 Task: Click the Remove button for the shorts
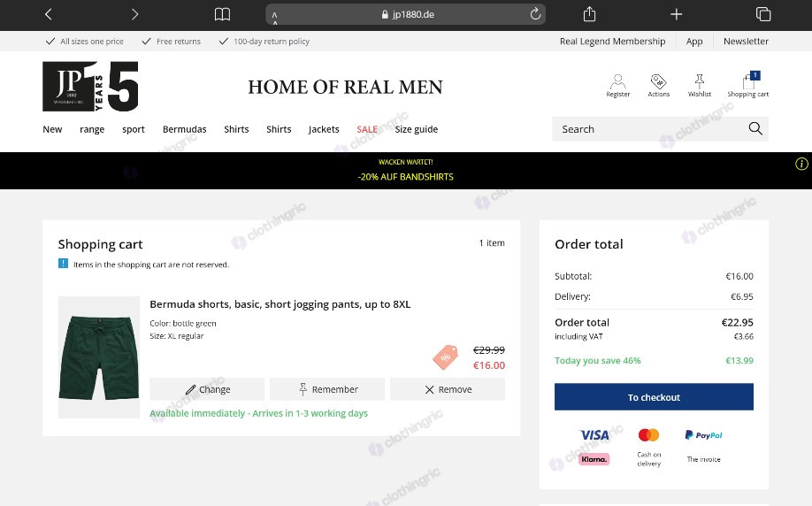click(x=448, y=389)
